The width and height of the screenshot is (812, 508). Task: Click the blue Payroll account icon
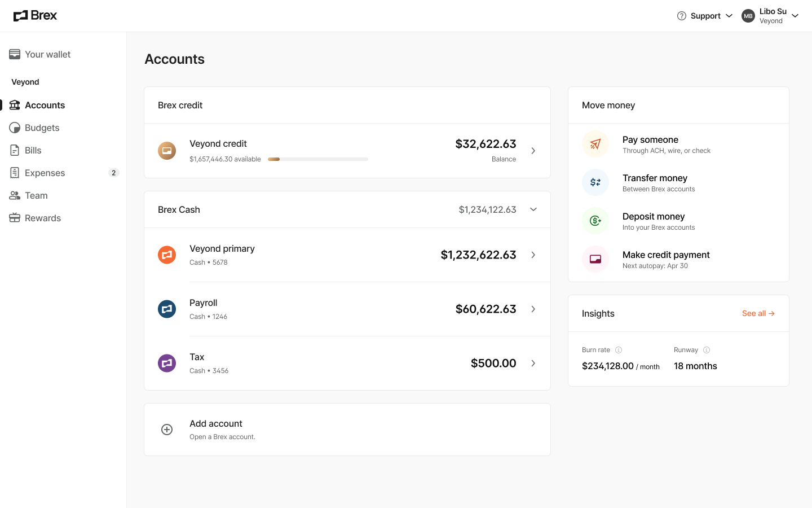(167, 309)
